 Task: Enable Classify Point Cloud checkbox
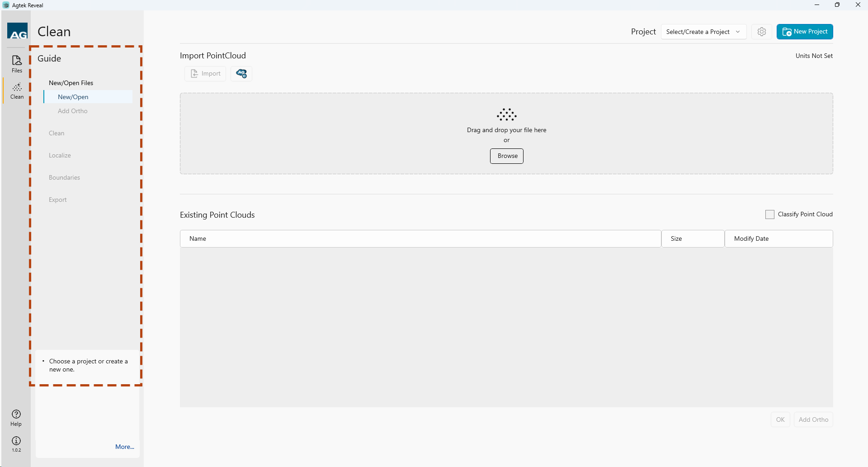(x=769, y=214)
